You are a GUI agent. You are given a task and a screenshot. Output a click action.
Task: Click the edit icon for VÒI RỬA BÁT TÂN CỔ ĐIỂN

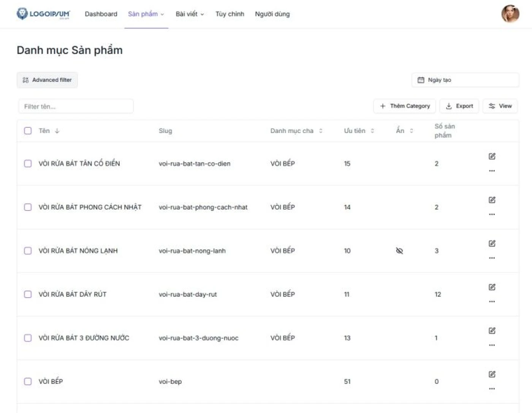point(492,156)
